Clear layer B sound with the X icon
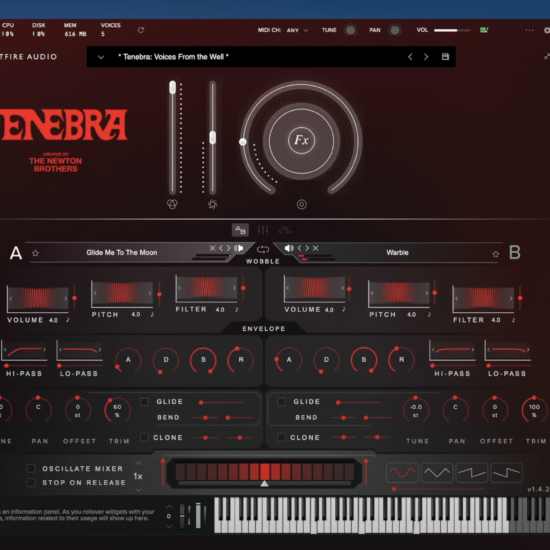Image resolution: width=550 pixels, height=550 pixels. 315,248
